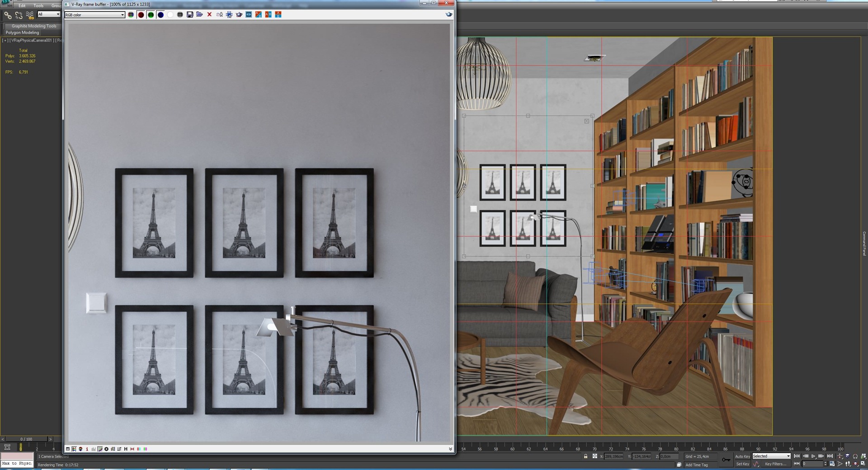Show the color corrections control icon
868x470 pixels.
(x=74, y=449)
